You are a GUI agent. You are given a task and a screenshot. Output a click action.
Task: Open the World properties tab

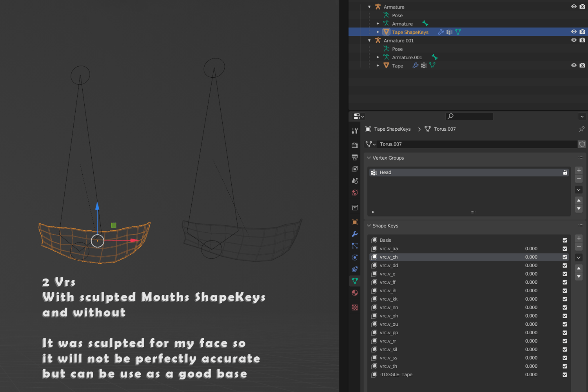point(355,193)
